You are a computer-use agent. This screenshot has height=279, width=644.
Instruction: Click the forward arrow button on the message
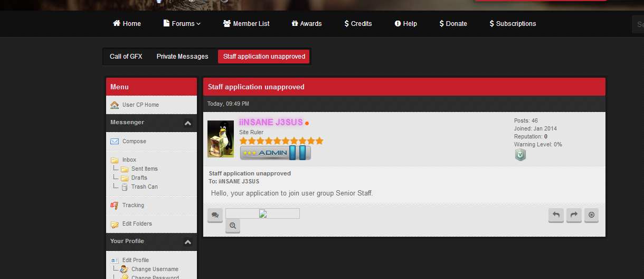(574, 215)
